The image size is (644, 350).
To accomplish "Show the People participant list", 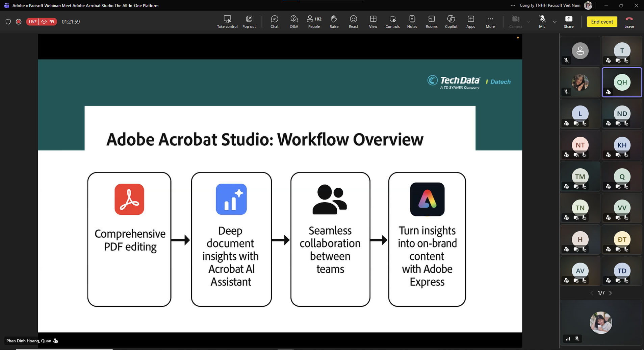I will 314,22.
